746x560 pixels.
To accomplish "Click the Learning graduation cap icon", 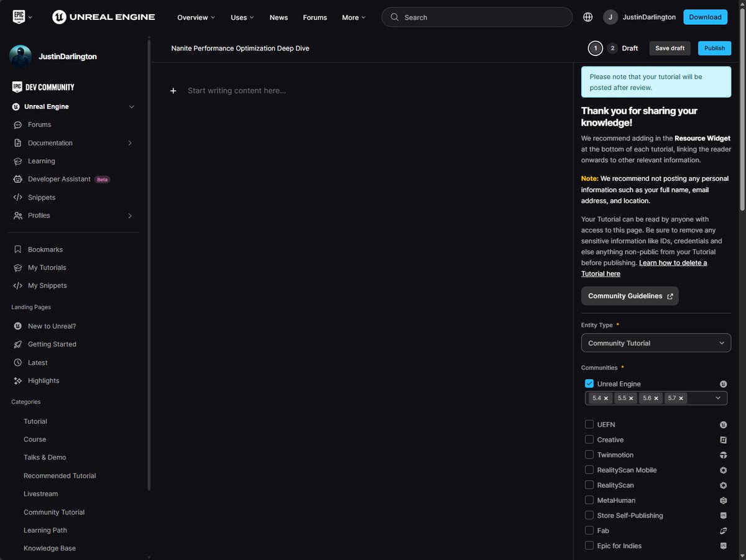I will click(x=17, y=161).
